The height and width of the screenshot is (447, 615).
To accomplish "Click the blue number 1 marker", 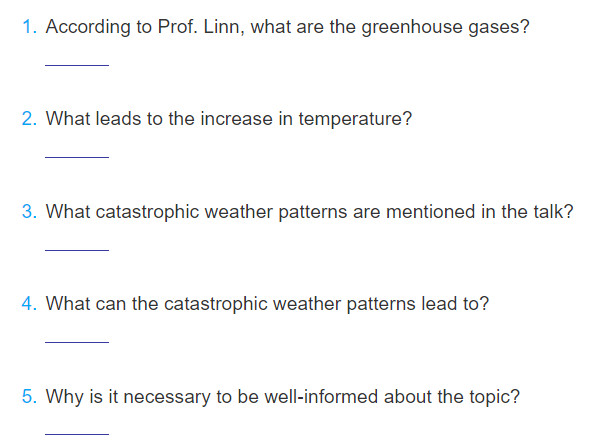I will (x=29, y=27).
